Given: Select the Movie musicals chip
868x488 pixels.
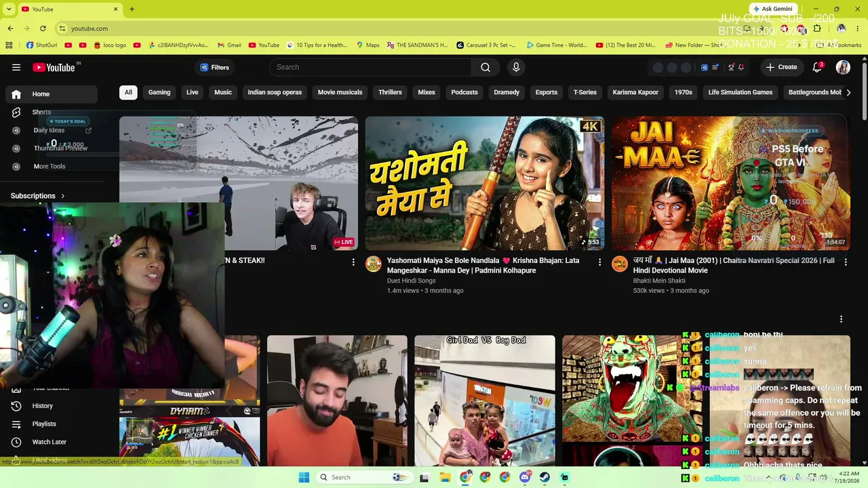Looking at the screenshot, I should 340,92.
